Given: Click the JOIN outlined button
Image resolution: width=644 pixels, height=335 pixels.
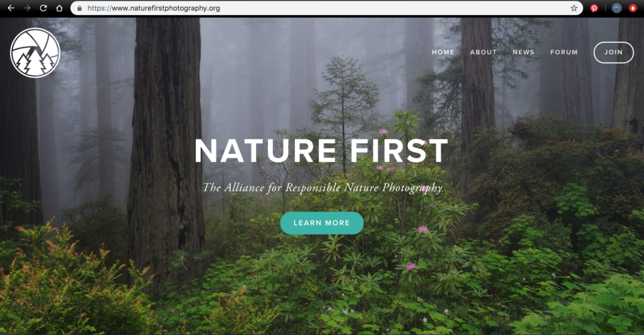Looking at the screenshot, I should click(614, 53).
